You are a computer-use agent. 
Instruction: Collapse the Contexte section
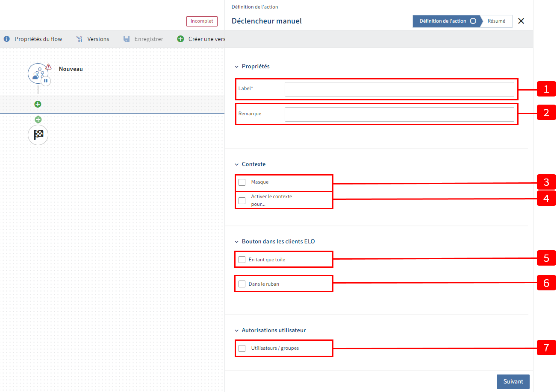click(236, 164)
